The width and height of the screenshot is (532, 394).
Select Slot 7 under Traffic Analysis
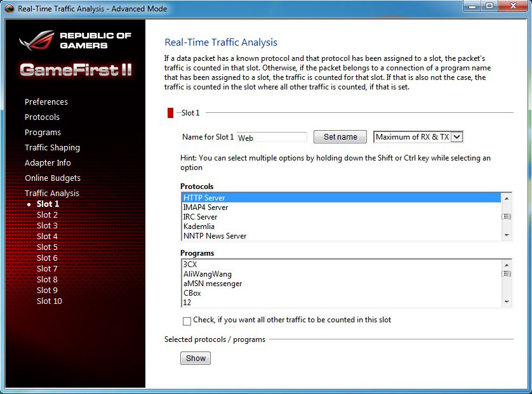pos(47,269)
